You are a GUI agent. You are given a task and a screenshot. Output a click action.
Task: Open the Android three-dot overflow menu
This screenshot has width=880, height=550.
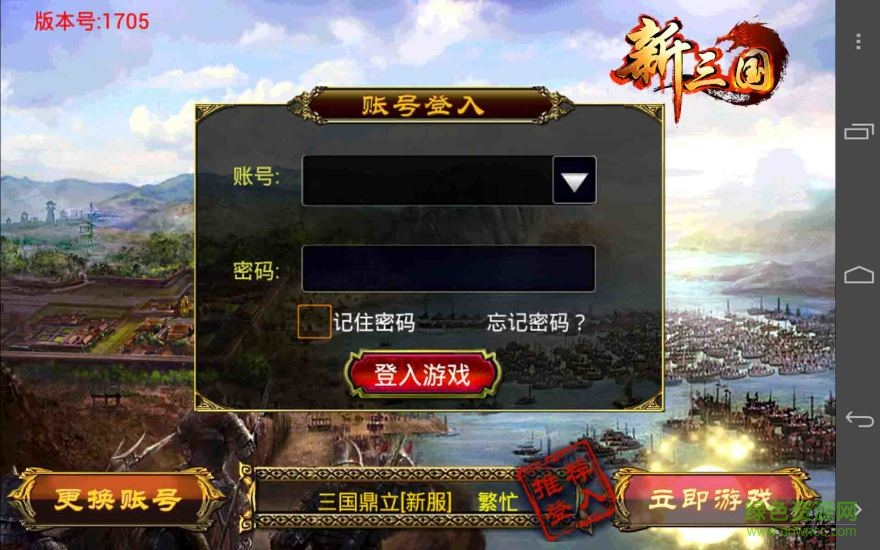(858, 42)
